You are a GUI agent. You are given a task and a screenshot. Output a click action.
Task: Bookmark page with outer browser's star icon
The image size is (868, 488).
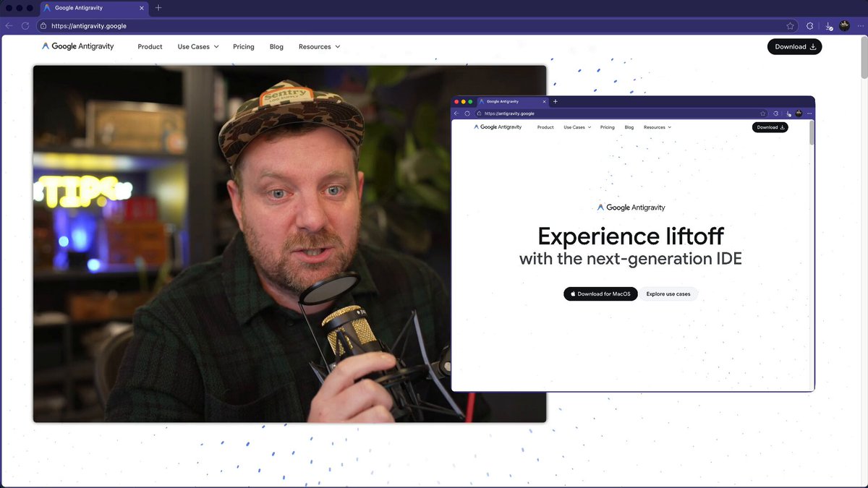(791, 25)
